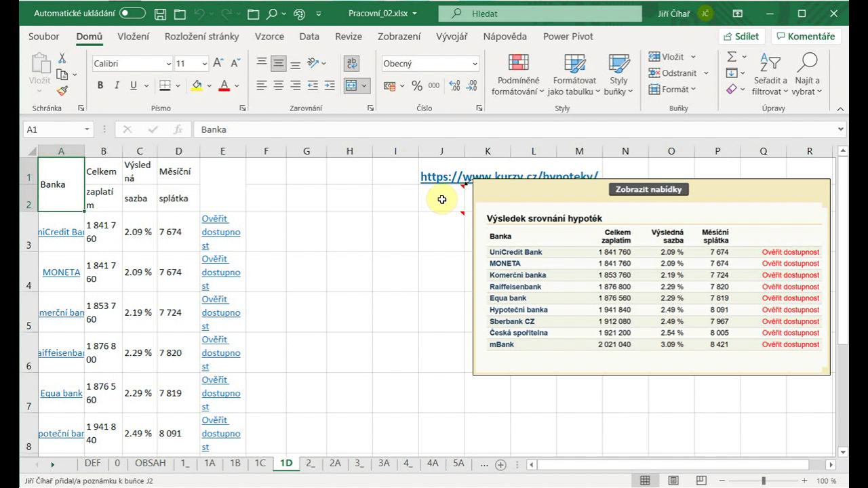Click the Undo arrow icon
The width and height of the screenshot is (868, 488).
[x=200, y=14]
